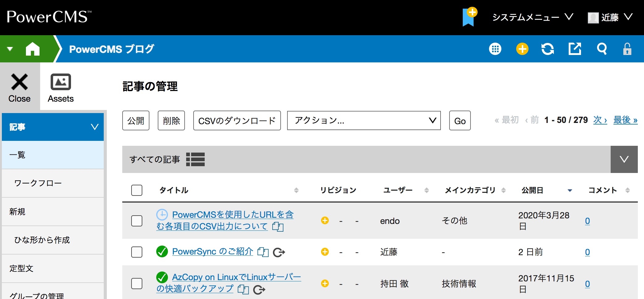Open the Assets panel icon
Screen dimensions: 644x299
61,88
